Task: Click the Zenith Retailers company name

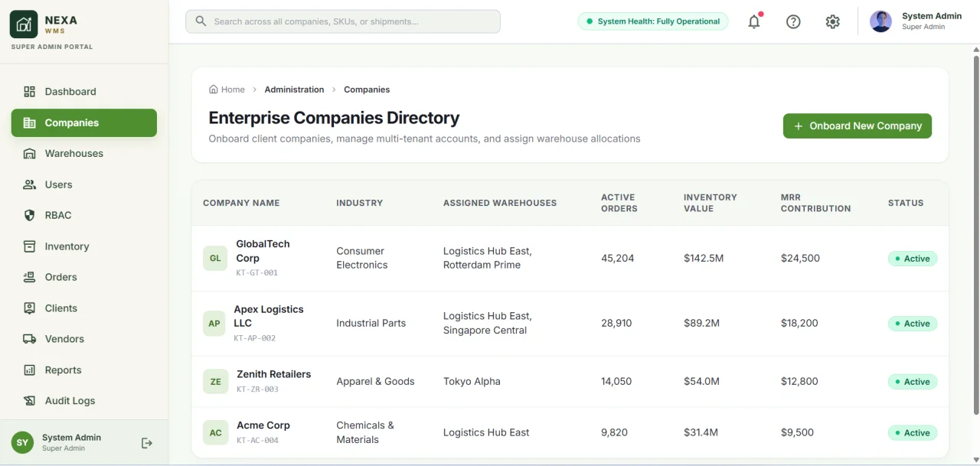Action: pos(273,374)
